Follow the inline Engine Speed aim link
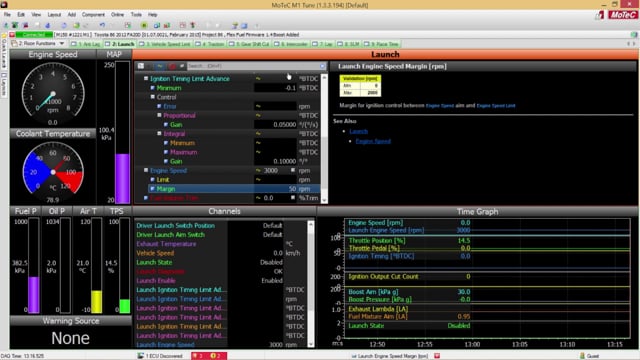The image size is (640, 360). (x=440, y=106)
